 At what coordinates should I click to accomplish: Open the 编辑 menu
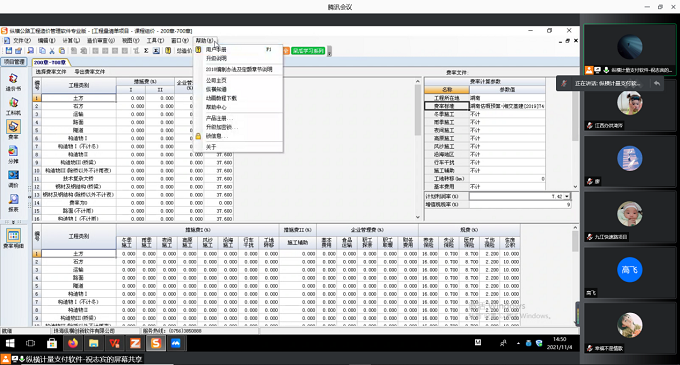(x=46, y=40)
